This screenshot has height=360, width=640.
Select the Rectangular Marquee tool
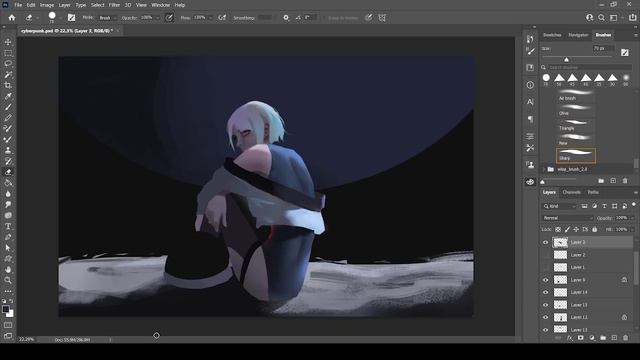pos(8,53)
